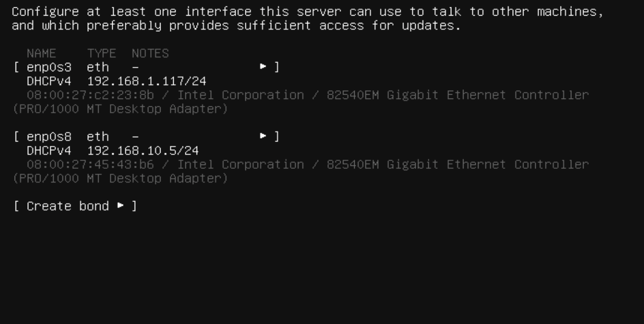Click the TYPE column header
The image size is (644, 324).
[102, 54]
